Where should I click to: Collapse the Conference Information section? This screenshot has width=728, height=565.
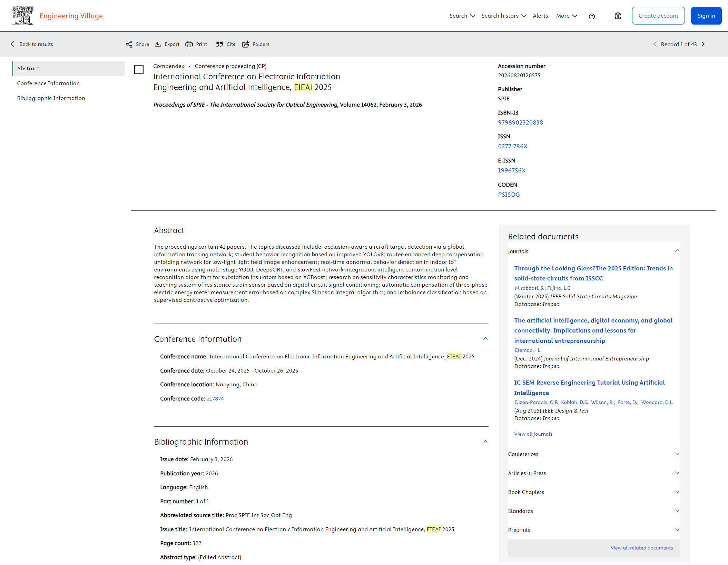tap(485, 339)
